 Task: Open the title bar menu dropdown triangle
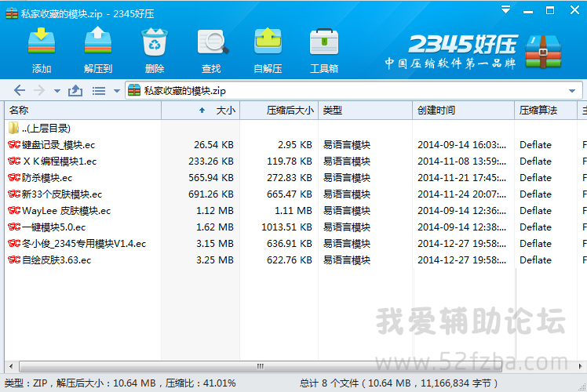tap(505, 9)
